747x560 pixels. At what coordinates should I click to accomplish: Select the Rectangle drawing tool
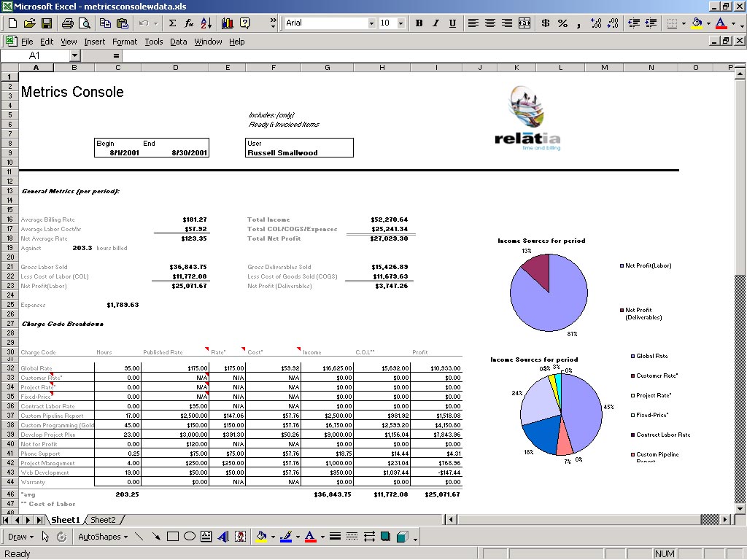[172, 537]
